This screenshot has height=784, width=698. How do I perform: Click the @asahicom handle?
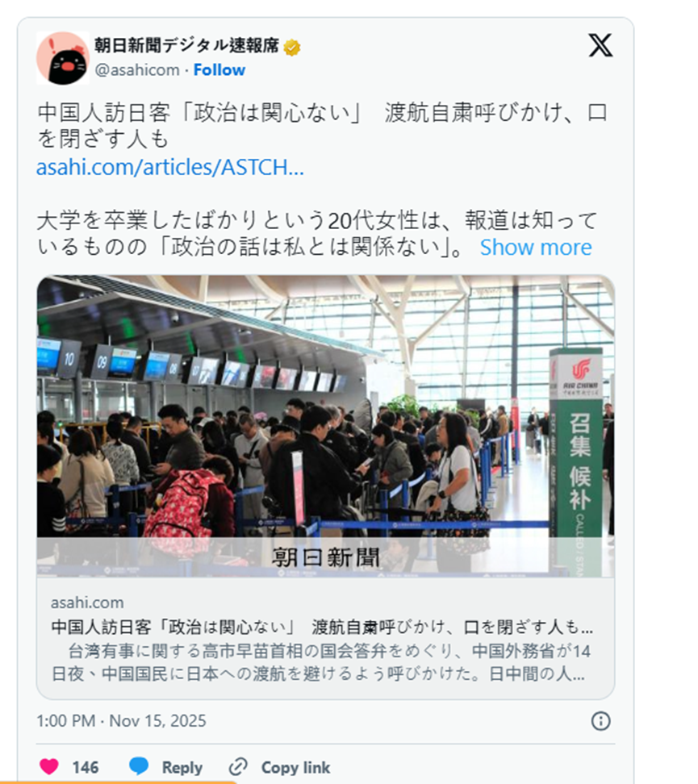point(137,70)
